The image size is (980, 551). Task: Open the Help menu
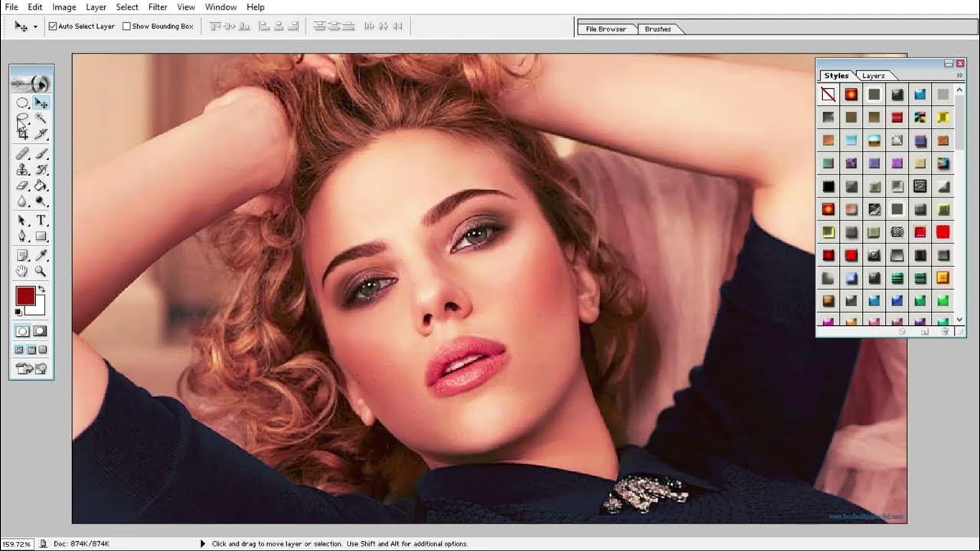256,7
